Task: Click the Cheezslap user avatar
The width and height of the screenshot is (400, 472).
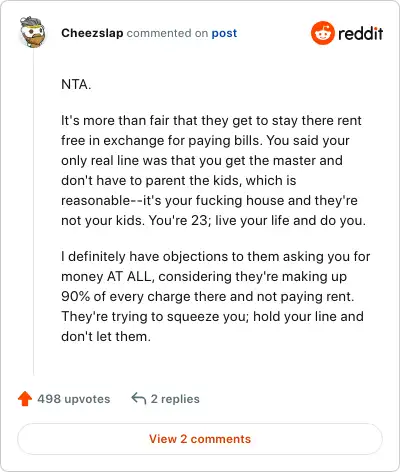Action: click(x=33, y=32)
